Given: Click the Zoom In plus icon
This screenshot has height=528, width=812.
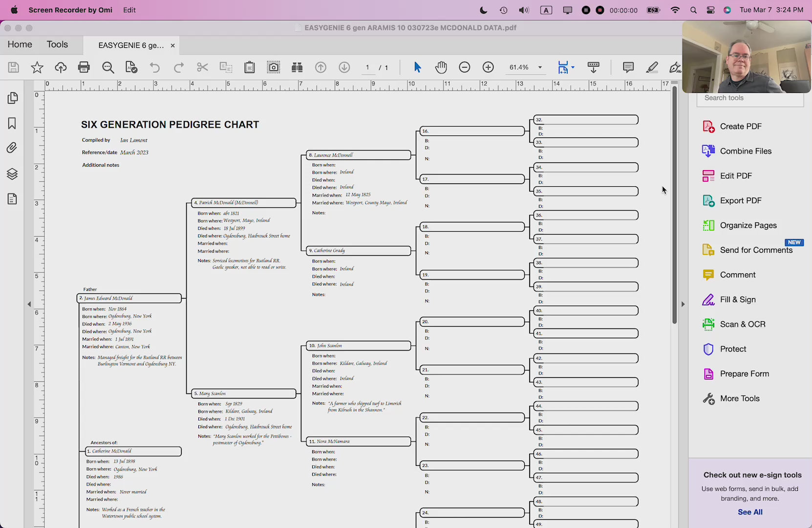Looking at the screenshot, I should coord(488,67).
